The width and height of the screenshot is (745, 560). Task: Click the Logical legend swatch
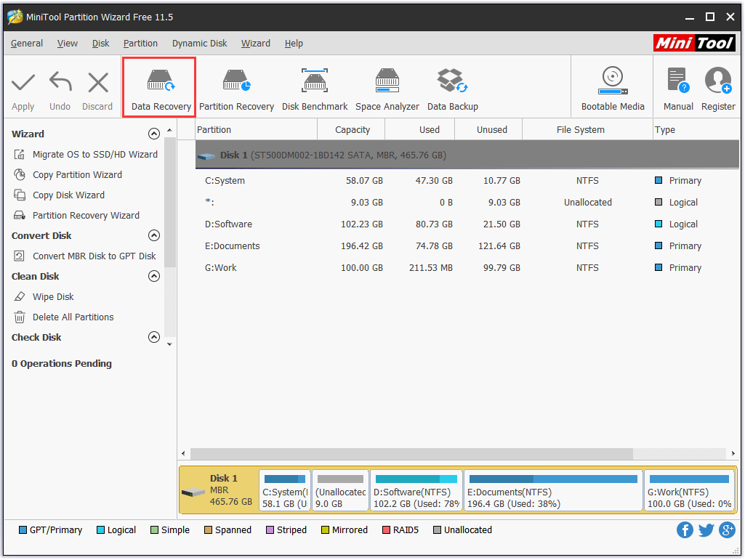[x=100, y=530]
